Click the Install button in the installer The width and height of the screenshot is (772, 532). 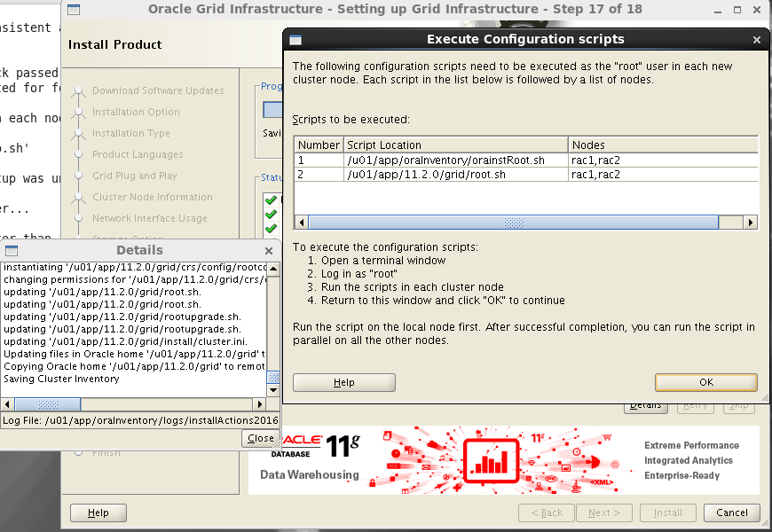point(667,512)
